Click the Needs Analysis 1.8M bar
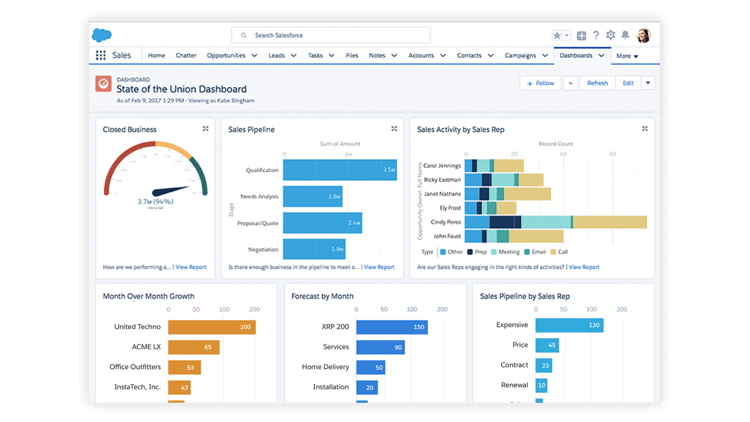 (x=313, y=196)
